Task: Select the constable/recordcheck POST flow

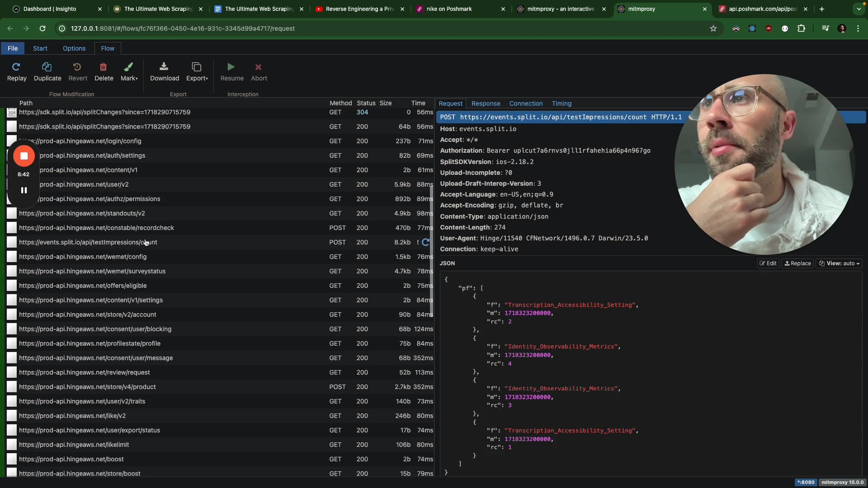Action: tap(96, 228)
